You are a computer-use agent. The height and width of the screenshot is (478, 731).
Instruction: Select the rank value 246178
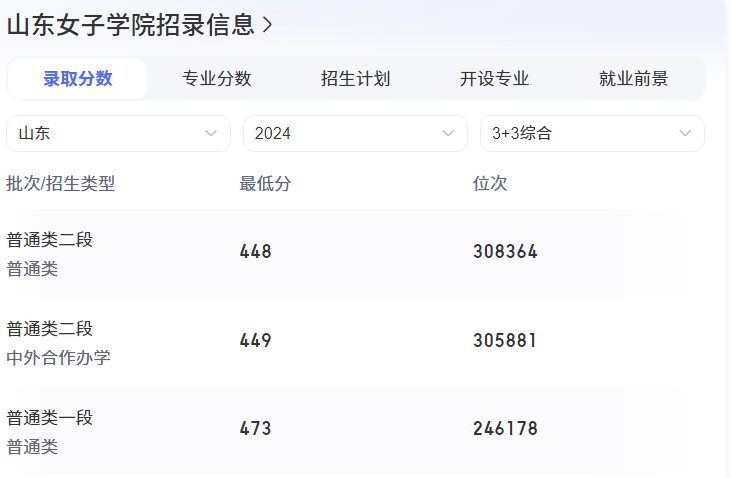pos(505,429)
